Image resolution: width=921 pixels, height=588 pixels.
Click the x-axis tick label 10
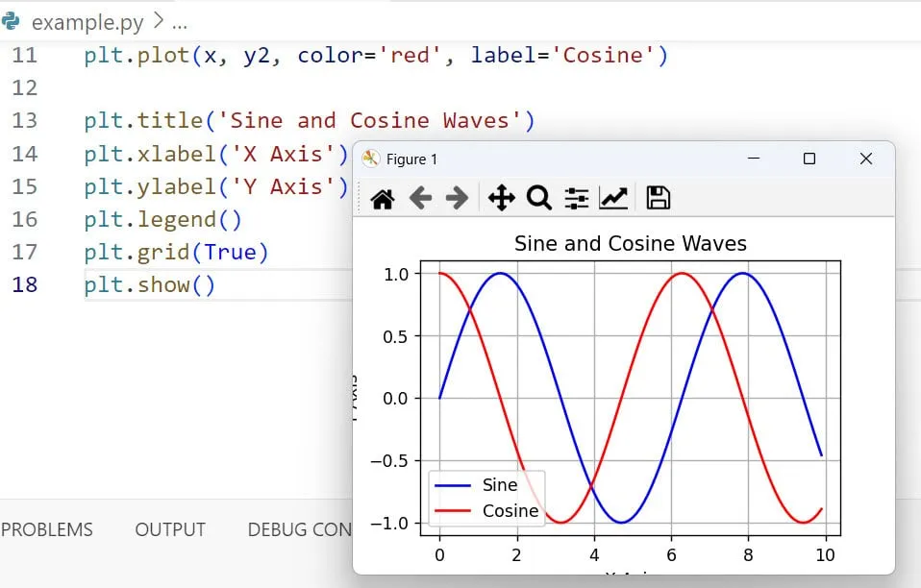point(825,555)
